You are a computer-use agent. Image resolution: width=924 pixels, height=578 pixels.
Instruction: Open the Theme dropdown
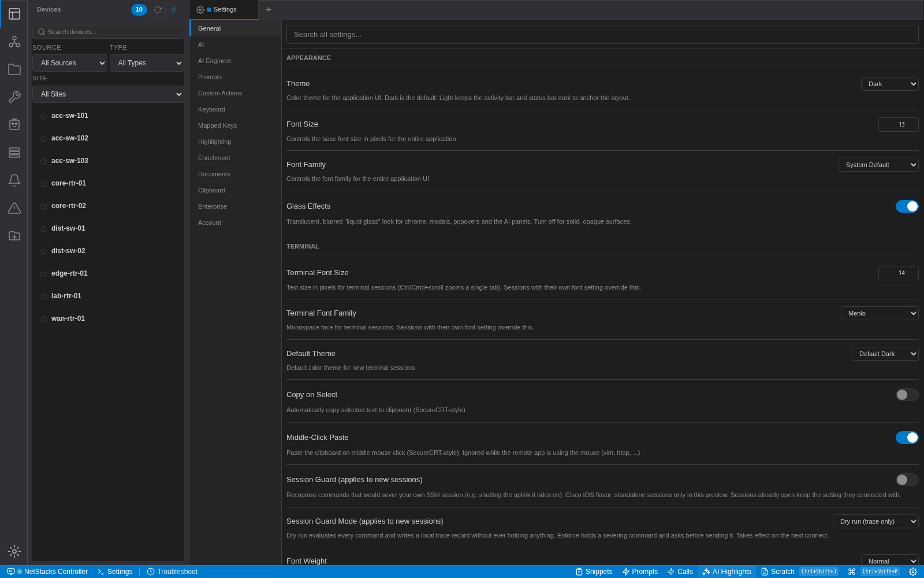pyautogui.click(x=890, y=84)
